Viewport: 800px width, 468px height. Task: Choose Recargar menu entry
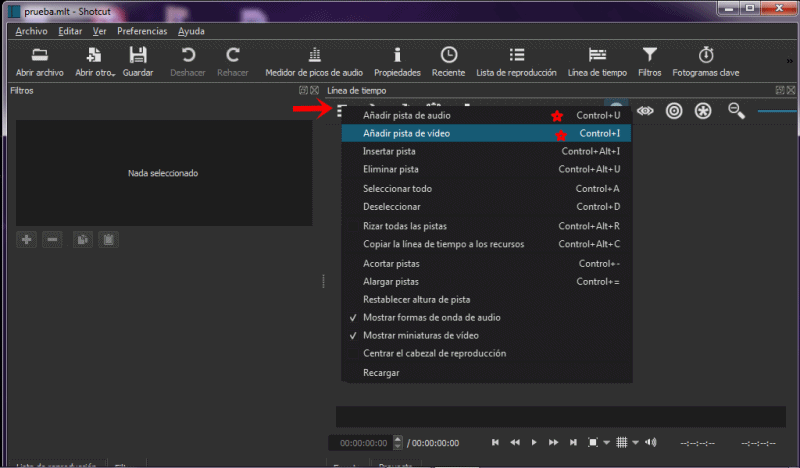487,373
